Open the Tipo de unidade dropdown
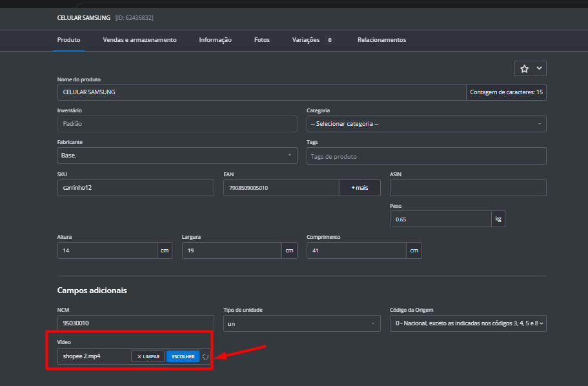 (301, 323)
